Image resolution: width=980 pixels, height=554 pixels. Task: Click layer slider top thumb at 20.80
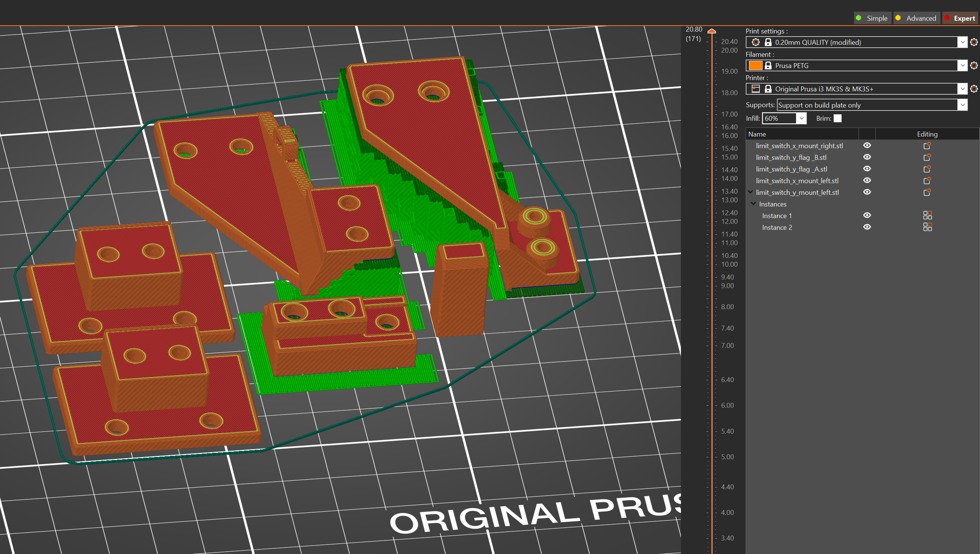click(x=712, y=31)
